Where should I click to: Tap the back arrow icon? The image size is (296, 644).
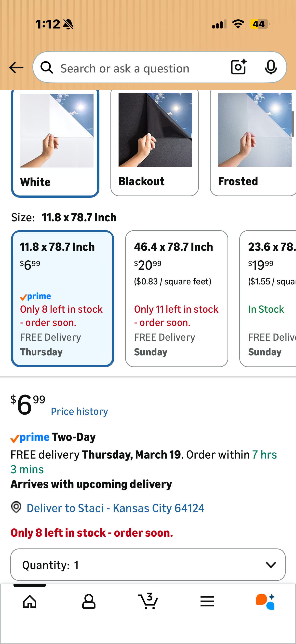coord(16,68)
